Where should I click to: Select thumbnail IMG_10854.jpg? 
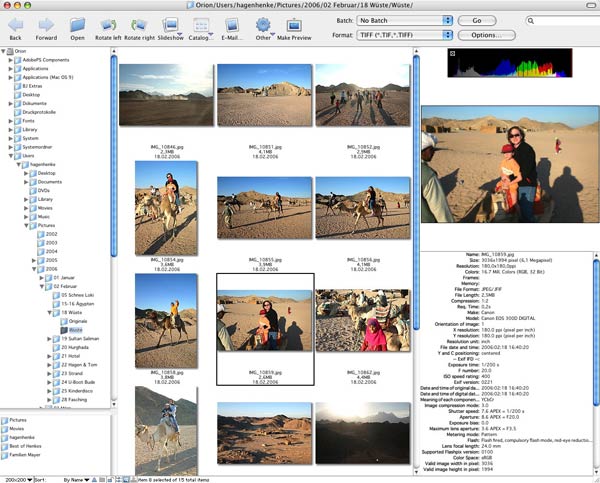point(166,208)
